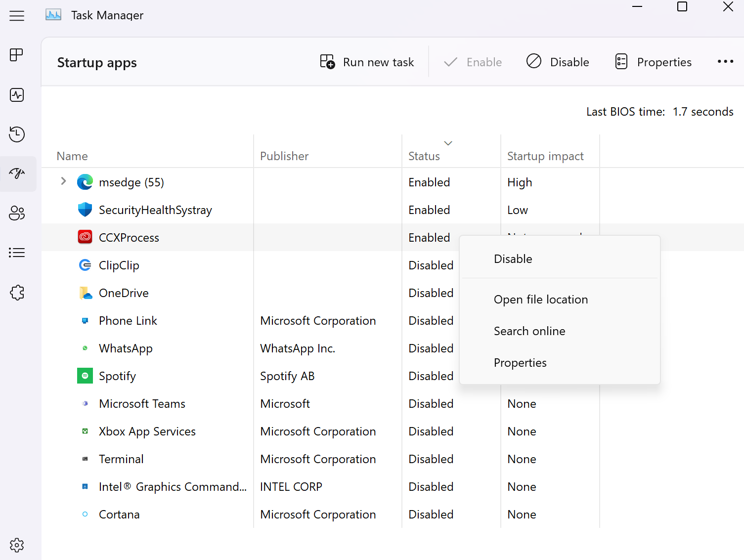Select Startup apps sidebar icon
744x560 pixels.
[17, 173]
